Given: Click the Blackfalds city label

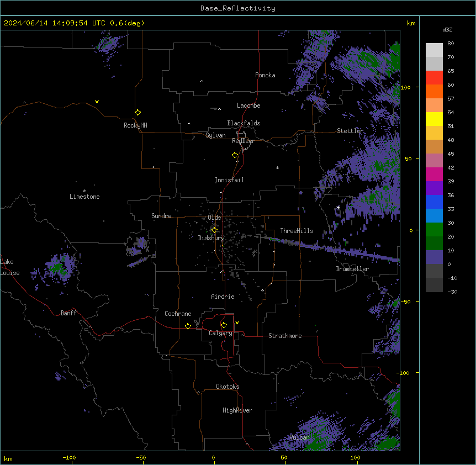Looking at the screenshot, I should pyautogui.click(x=244, y=123).
